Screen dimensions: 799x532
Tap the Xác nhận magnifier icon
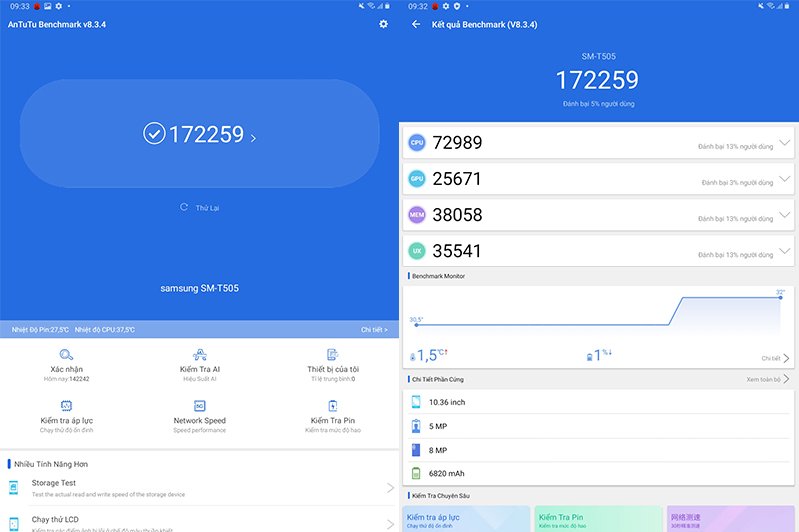point(66,355)
